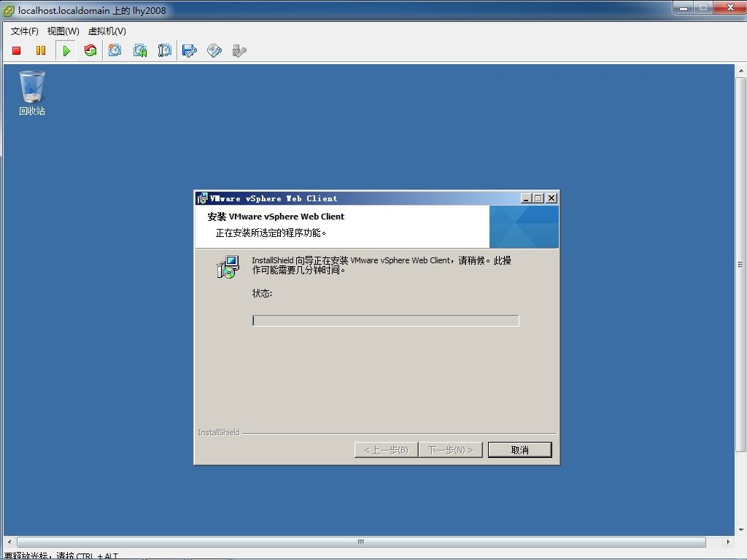Click the 安装 VMware vSphere Web Client heading
747x560 pixels.
pyautogui.click(x=276, y=217)
